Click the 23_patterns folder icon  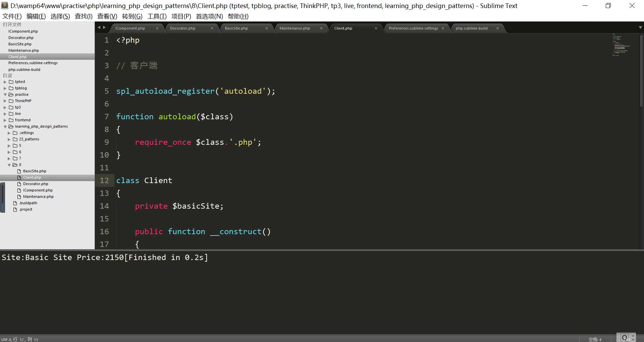15,139
